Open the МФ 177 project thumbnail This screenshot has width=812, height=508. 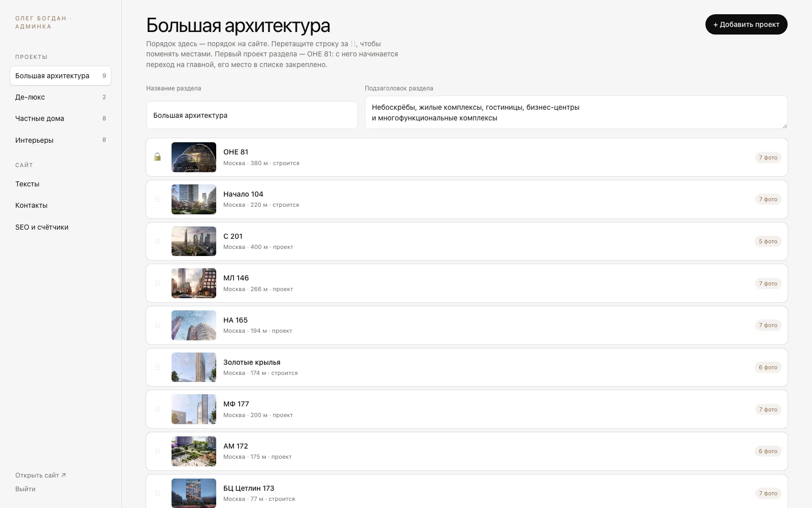[x=194, y=409]
